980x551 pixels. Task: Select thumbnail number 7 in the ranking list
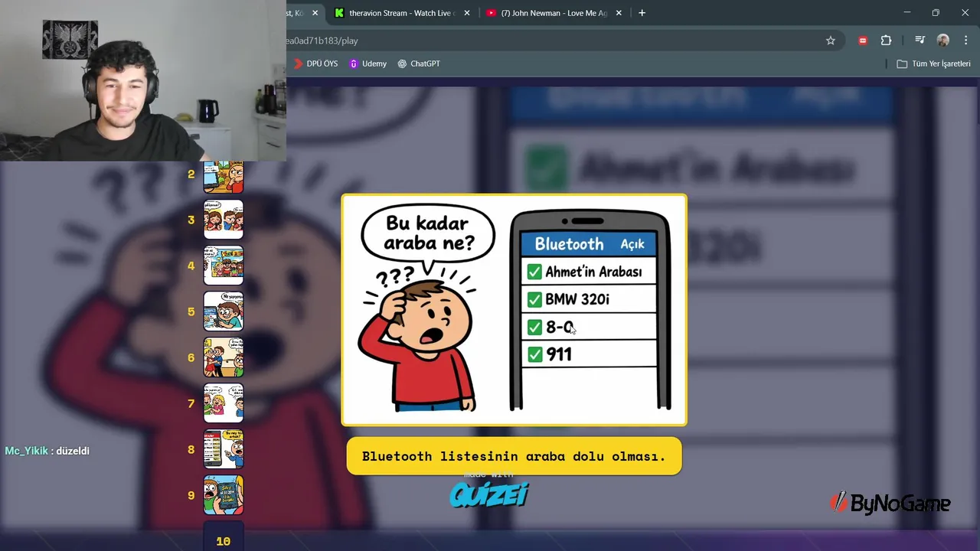tap(223, 403)
